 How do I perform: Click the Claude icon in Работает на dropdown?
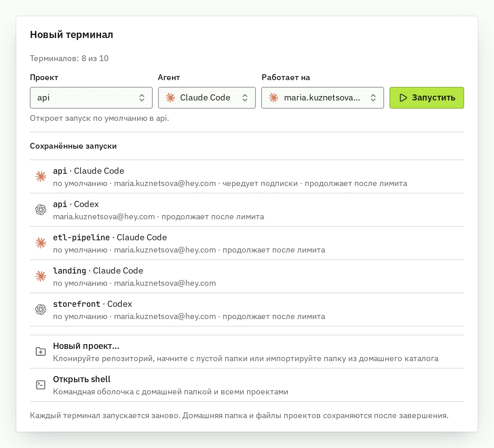pyautogui.click(x=273, y=98)
